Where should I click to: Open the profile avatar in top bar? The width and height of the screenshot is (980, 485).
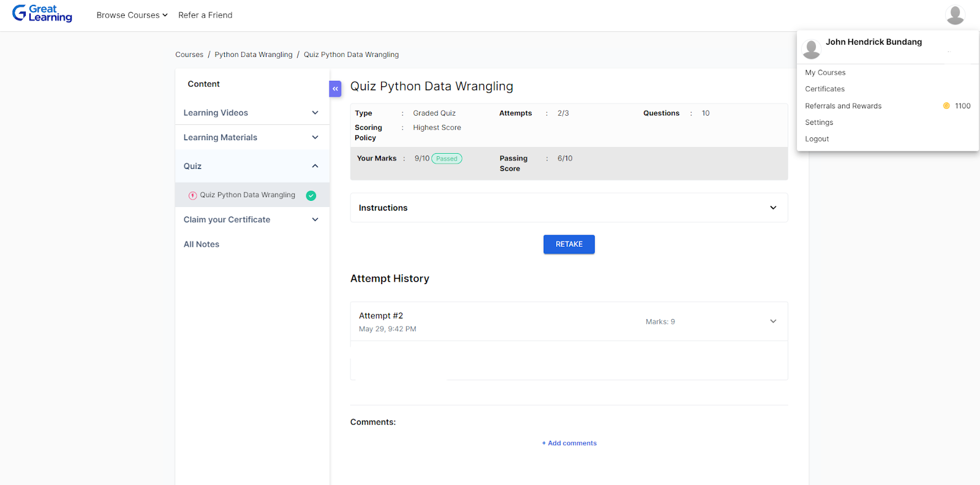[x=955, y=15]
